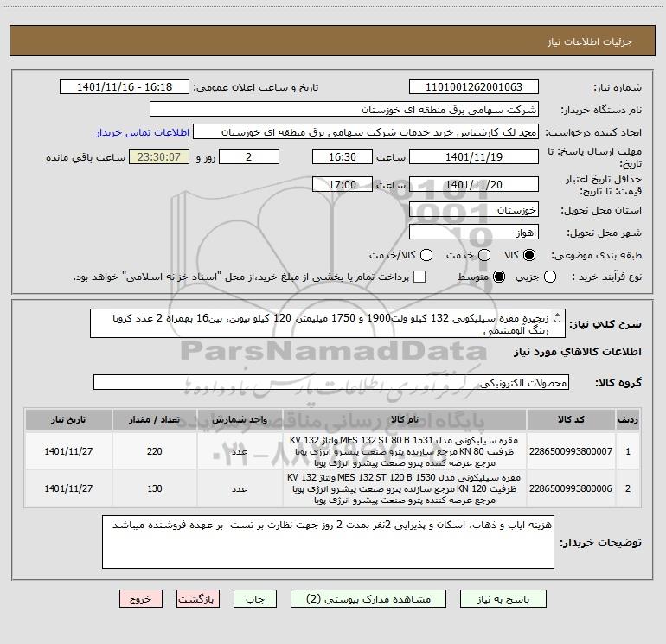Toggle the اسناد خزانه اسلامی payment checkbox

click(419, 277)
